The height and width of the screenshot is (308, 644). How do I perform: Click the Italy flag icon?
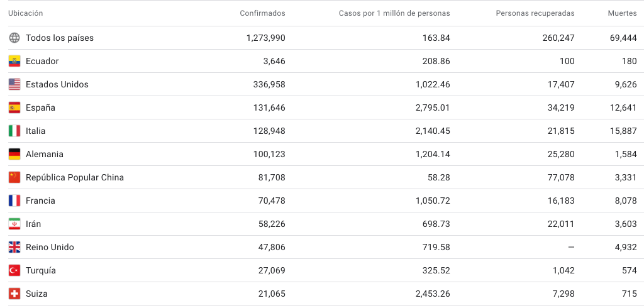click(14, 131)
